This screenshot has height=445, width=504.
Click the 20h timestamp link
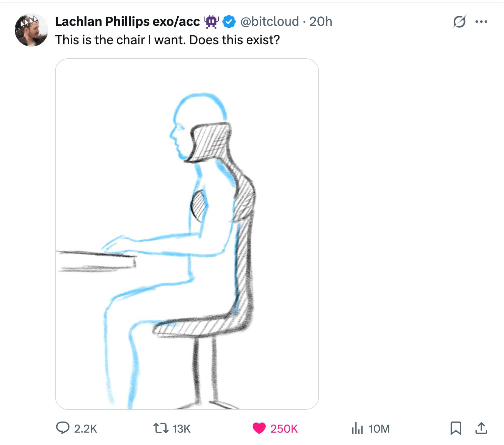point(321,21)
